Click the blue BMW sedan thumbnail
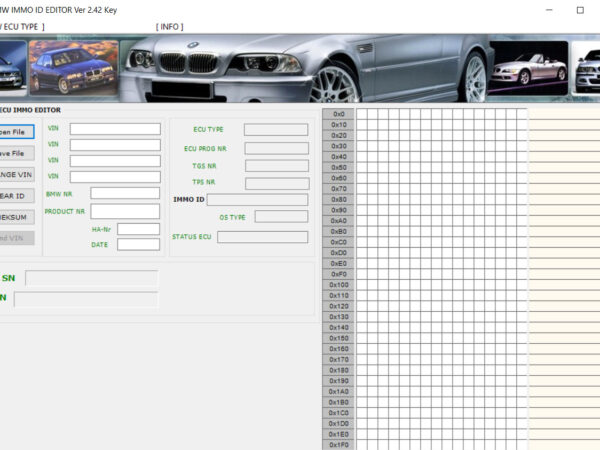The height and width of the screenshot is (450, 600). click(x=74, y=68)
